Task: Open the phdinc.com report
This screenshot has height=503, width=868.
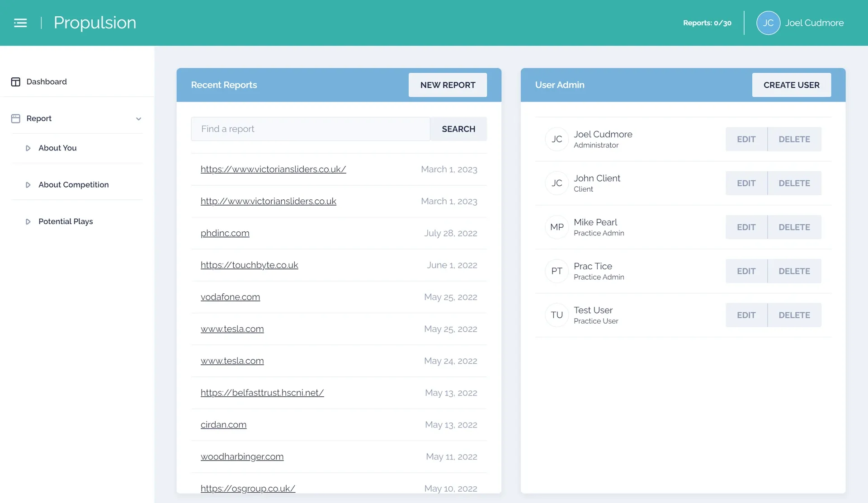Action: [x=225, y=233]
